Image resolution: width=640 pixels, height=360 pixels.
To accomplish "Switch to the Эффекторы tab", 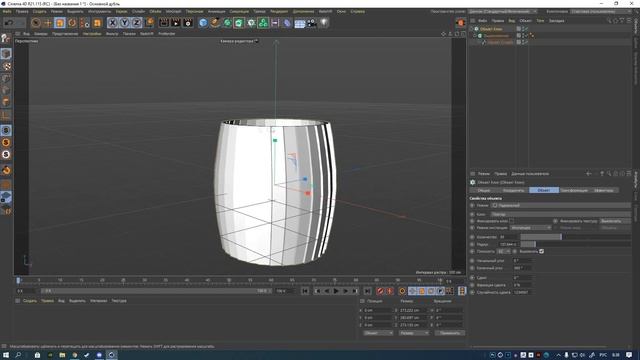I will pyautogui.click(x=604, y=190).
